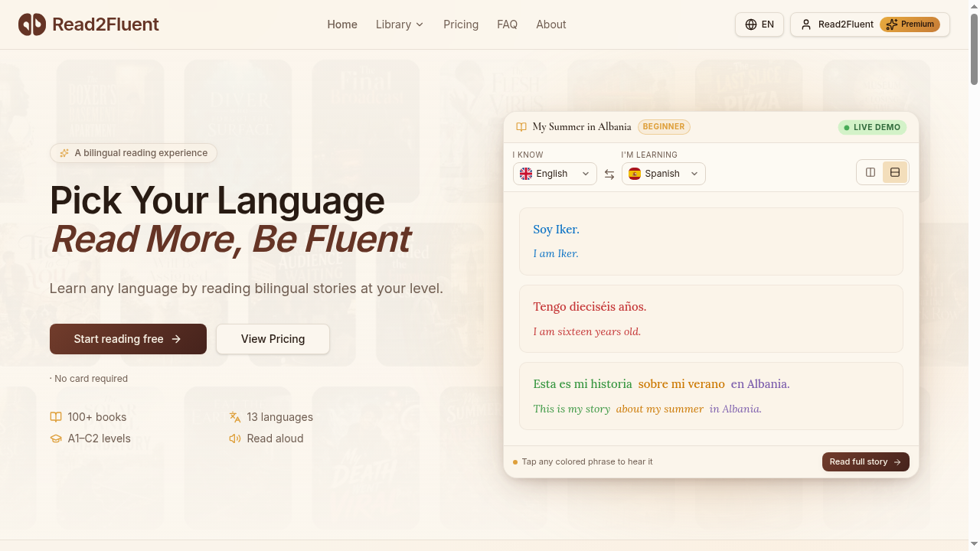This screenshot has width=980, height=551.
Task: Click the BEGINNER level badge
Action: click(x=664, y=127)
